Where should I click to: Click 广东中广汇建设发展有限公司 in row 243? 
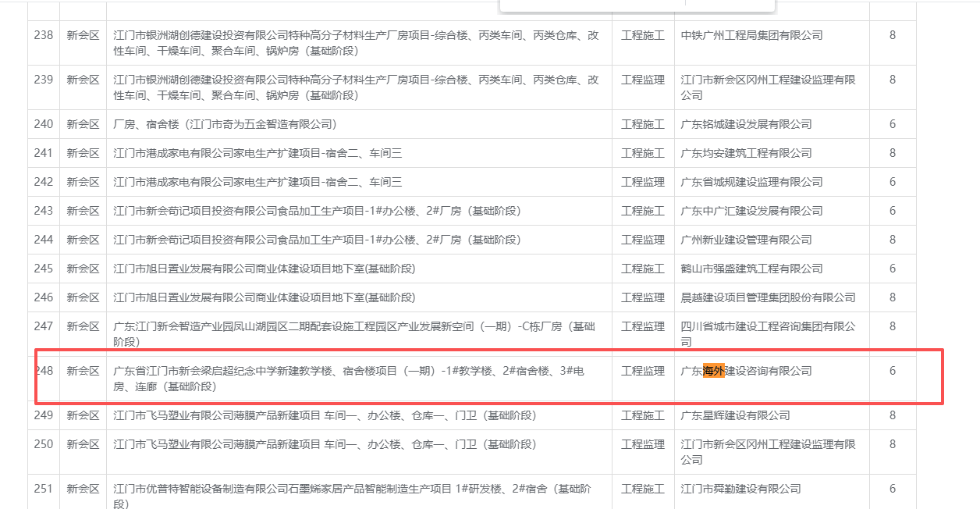[751, 211]
